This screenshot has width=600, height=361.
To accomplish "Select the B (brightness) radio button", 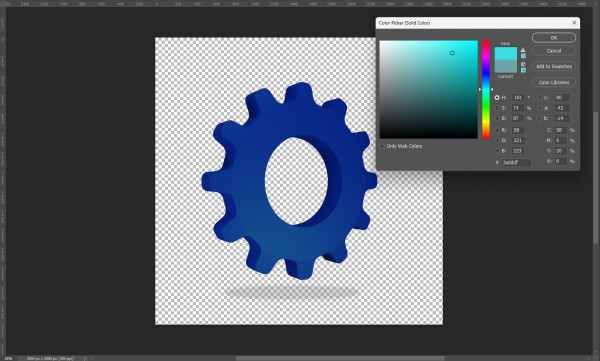I will pos(497,118).
